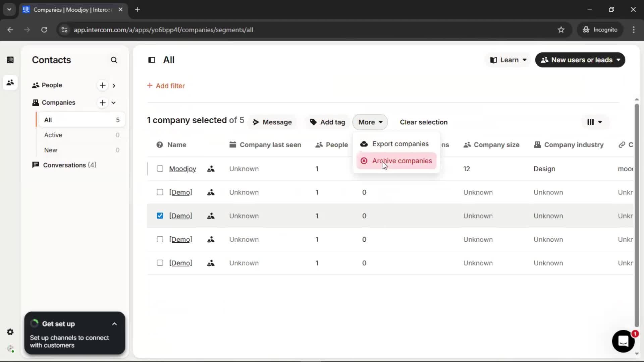Image resolution: width=644 pixels, height=362 pixels.
Task: Sort by Company last seen column
Action: coord(265,145)
